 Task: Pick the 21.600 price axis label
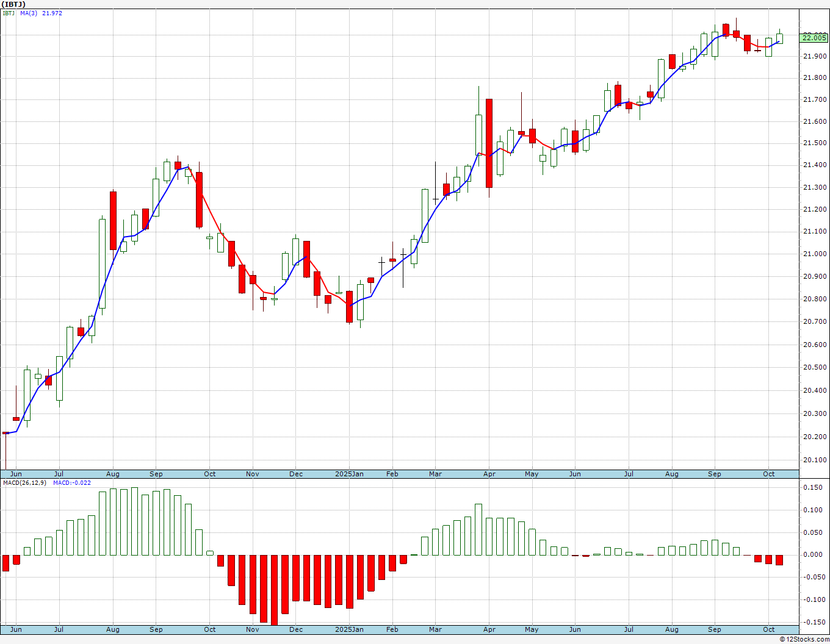pyautogui.click(x=815, y=121)
